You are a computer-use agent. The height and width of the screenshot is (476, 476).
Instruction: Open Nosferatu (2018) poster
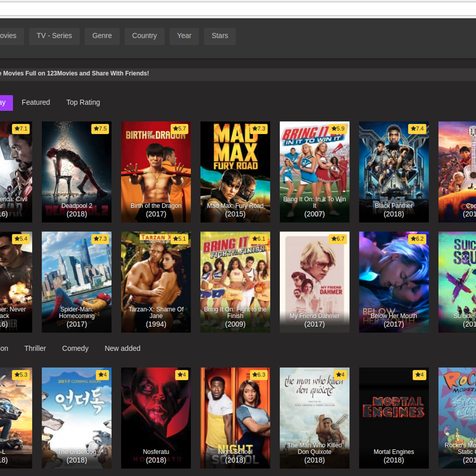coord(156,418)
